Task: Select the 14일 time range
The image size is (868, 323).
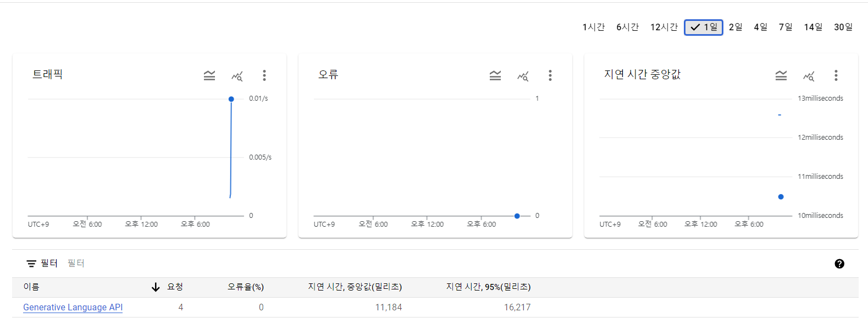Action: [814, 27]
